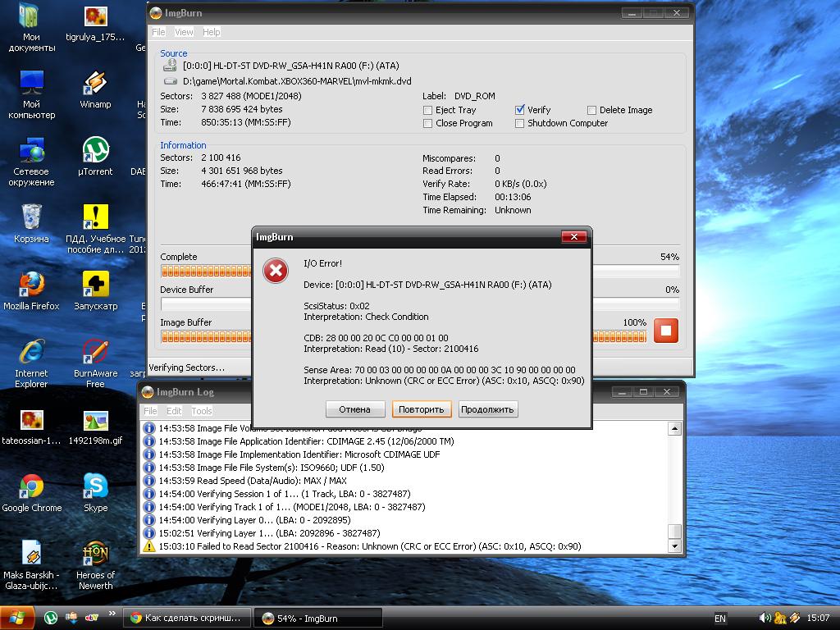Screen dimensions: 840x630
Task: Click the system clock 15:07
Action: [x=818, y=619]
